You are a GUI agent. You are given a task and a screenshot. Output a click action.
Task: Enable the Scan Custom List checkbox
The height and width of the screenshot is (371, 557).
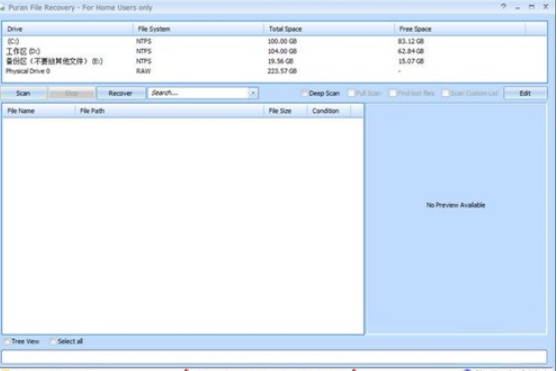[445, 93]
